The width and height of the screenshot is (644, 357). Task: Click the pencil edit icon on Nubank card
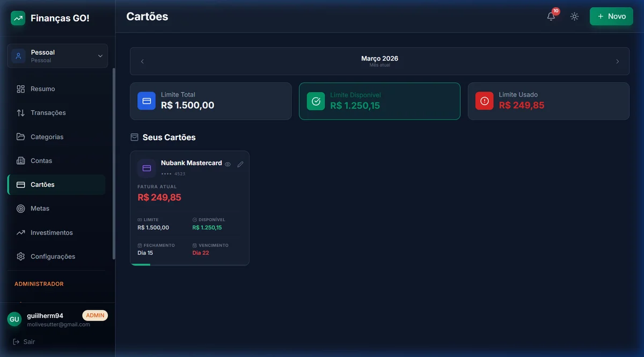click(x=240, y=164)
